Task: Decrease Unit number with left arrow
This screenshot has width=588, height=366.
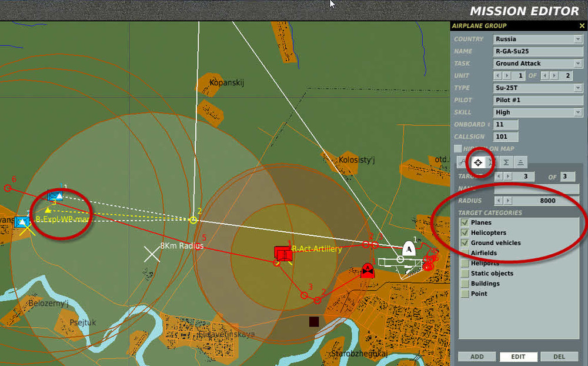Action: tap(497, 75)
